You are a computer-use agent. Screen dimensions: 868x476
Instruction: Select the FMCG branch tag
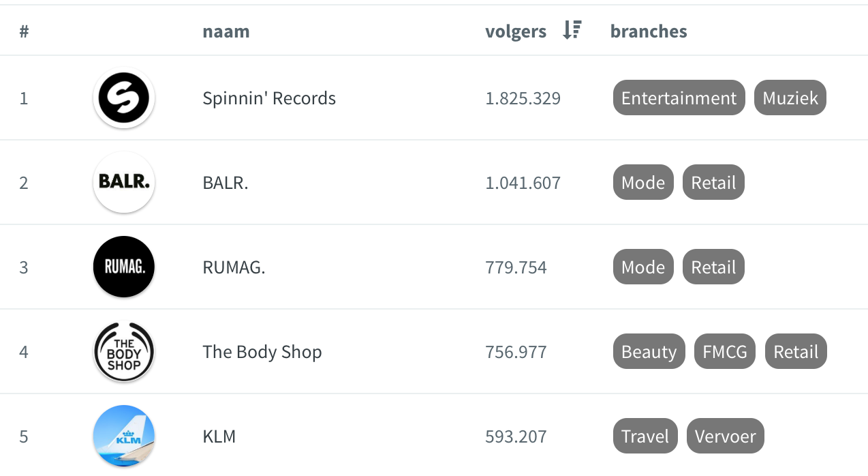click(725, 352)
